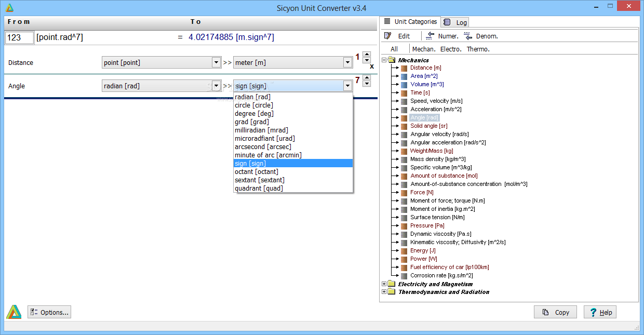Click the Energy [J] tree icon
The height and width of the screenshot is (335, 644).
coord(404,250)
